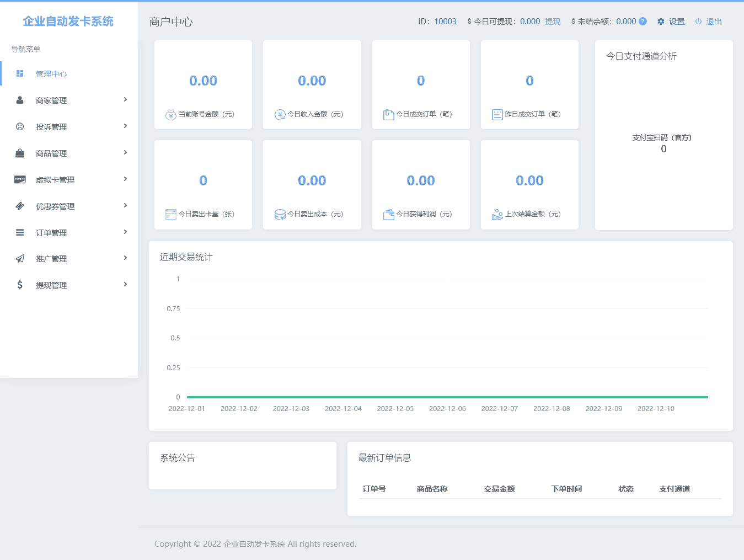Click the help question mark beside 未结余额

coord(643,21)
